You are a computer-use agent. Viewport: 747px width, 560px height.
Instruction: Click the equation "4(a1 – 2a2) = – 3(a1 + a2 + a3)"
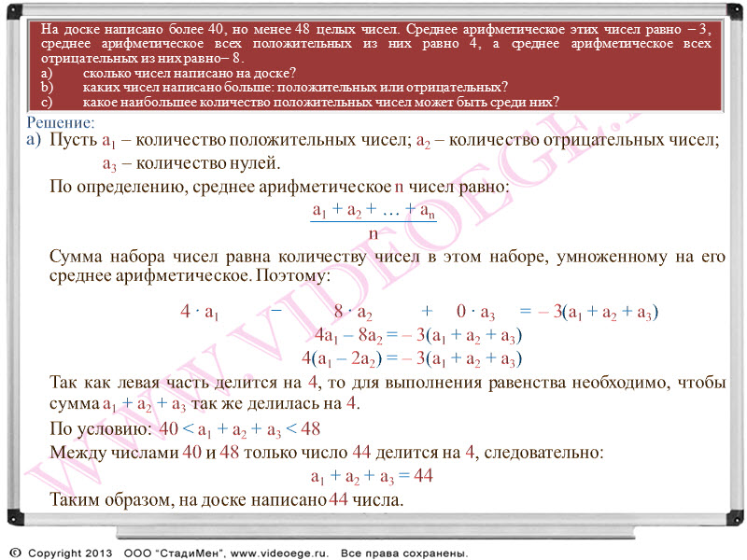[412, 358]
